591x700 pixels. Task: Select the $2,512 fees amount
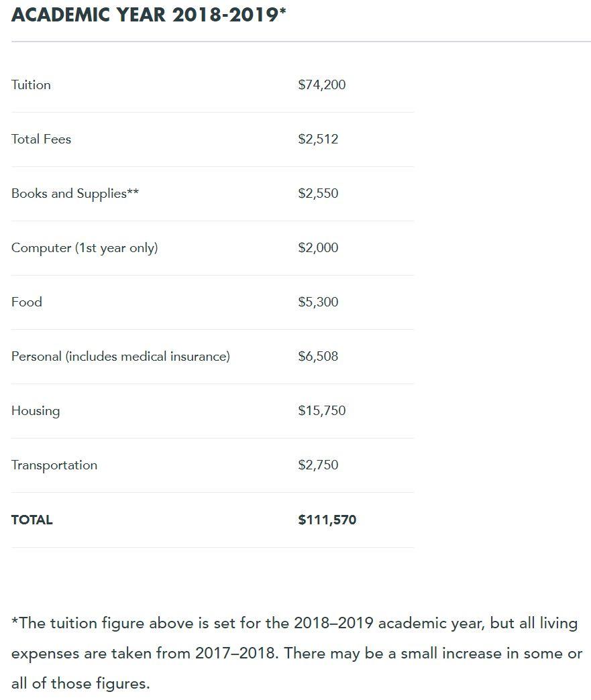pos(318,139)
